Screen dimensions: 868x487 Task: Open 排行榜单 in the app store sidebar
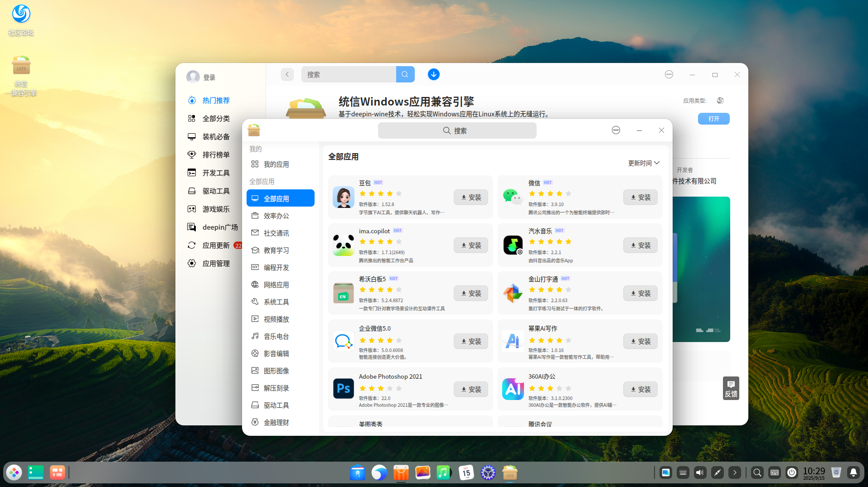point(216,154)
